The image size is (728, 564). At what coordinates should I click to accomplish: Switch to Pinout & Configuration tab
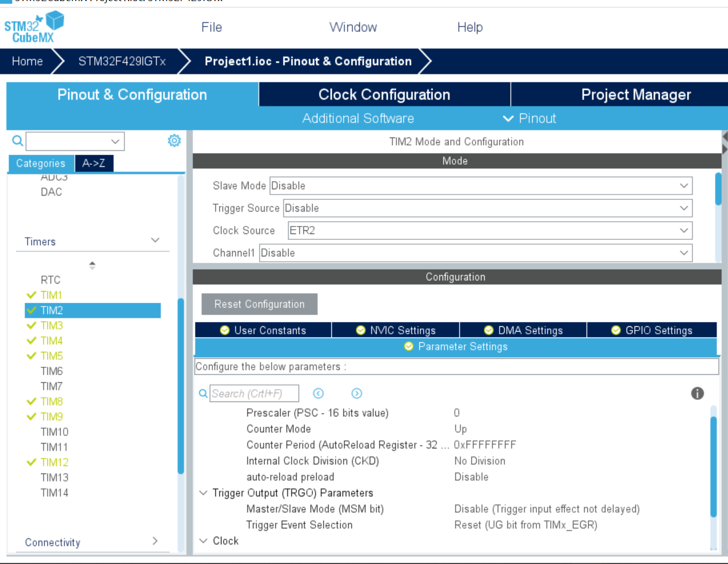point(132,94)
